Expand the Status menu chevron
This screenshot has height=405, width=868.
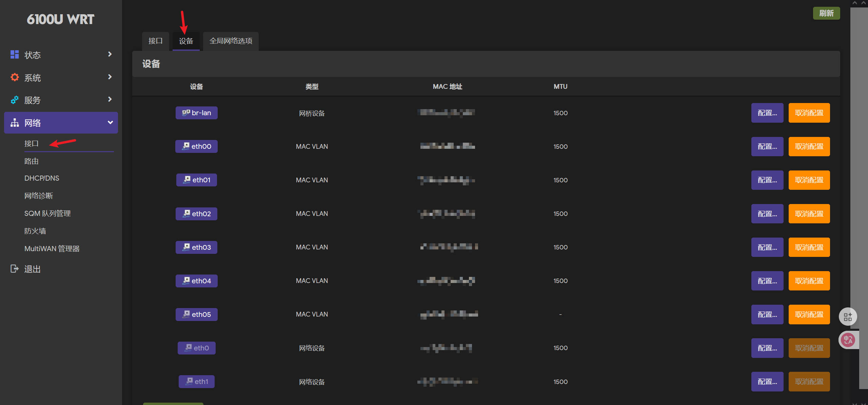[110, 54]
